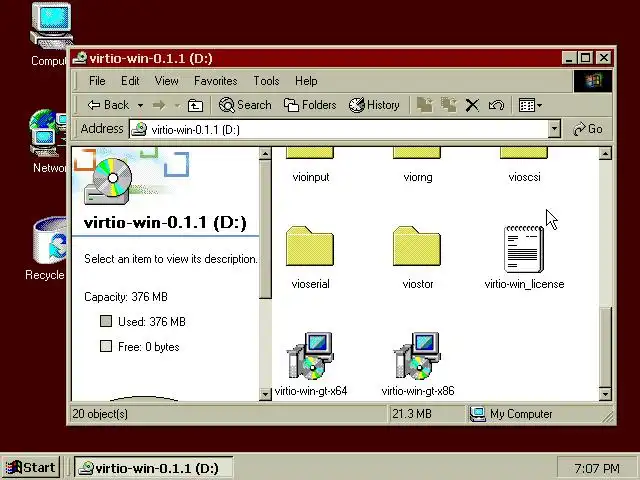Screen dimensions: 640x480
Task: Click the Forward arrow button
Action: click(x=159, y=106)
